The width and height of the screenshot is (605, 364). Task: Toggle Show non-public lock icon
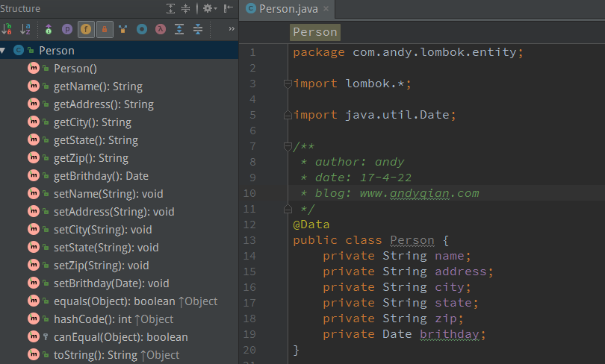tap(105, 29)
